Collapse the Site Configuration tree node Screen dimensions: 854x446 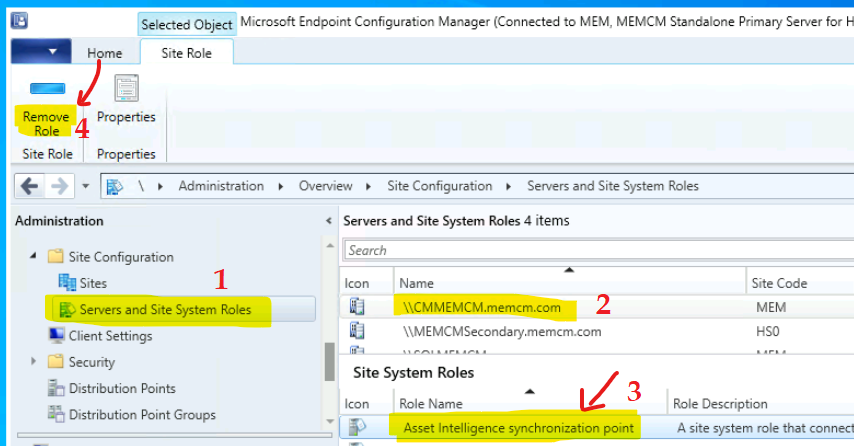[33, 255]
